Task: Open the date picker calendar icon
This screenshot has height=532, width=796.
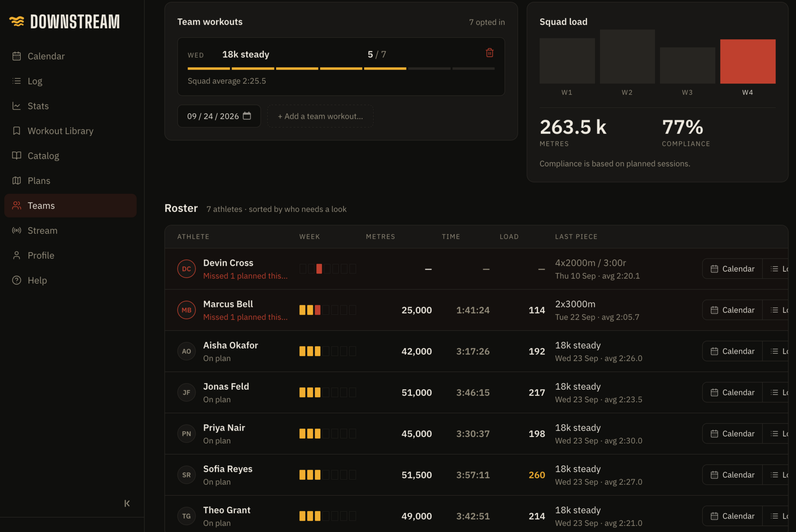Action: 247,116
